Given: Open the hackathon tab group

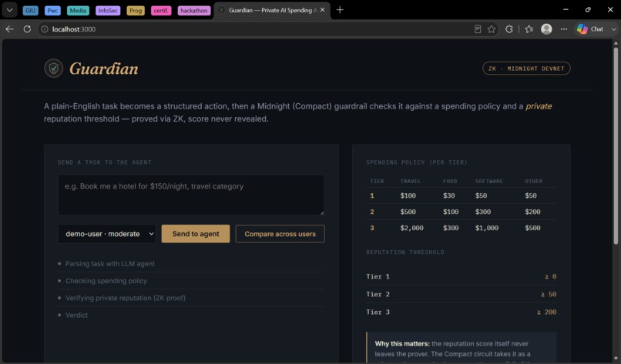Looking at the screenshot, I should [193, 10].
